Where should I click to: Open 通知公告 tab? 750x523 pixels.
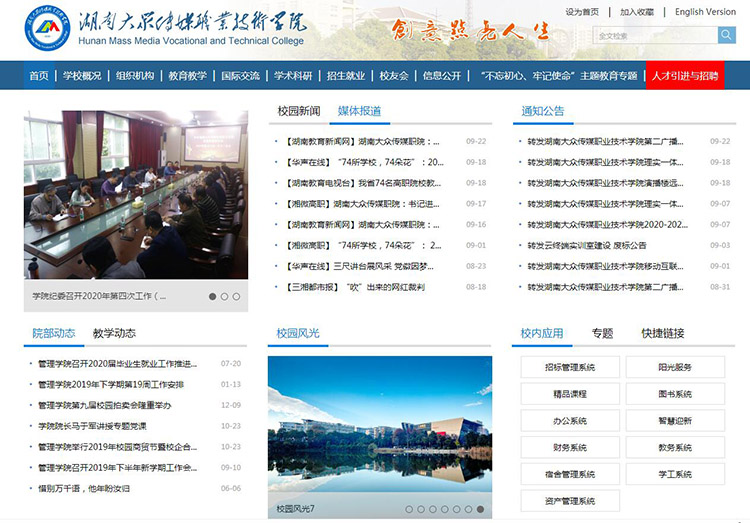point(543,111)
